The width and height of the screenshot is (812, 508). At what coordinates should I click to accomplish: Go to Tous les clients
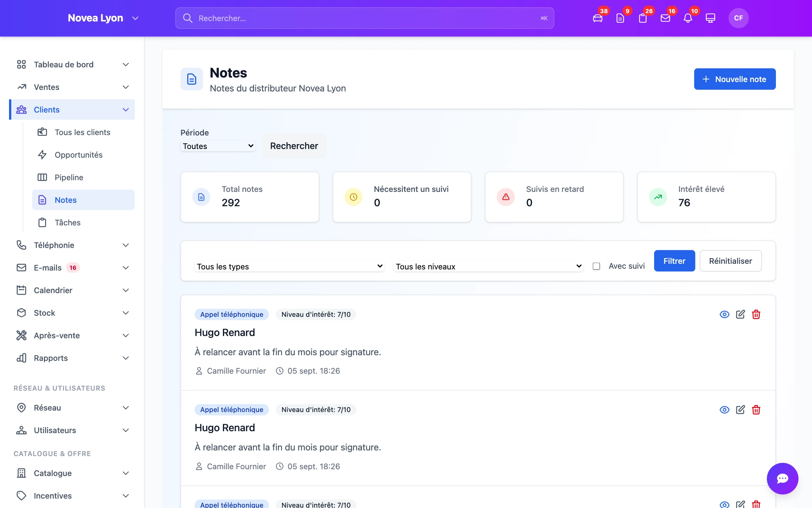(x=83, y=132)
